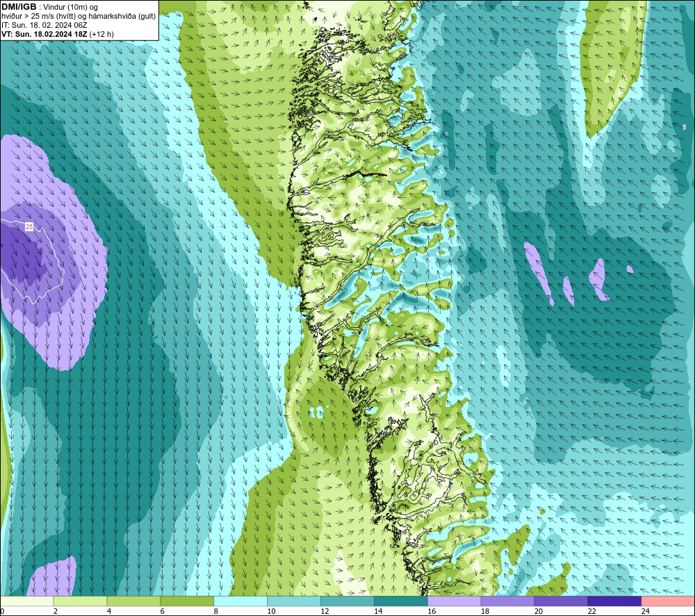The image size is (695, 616).
Task: Click the 'Vindur (10m) og' label
Action: point(70,7)
